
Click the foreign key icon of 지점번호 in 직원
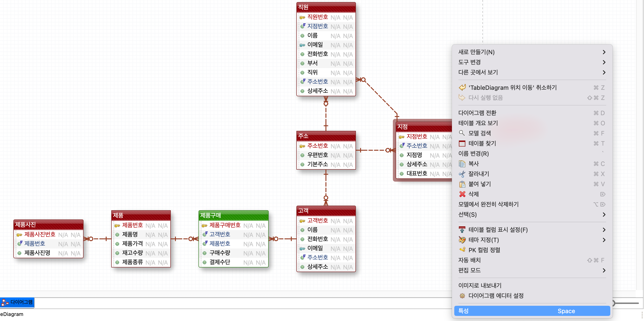pyautogui.click(x=303, y=26)
